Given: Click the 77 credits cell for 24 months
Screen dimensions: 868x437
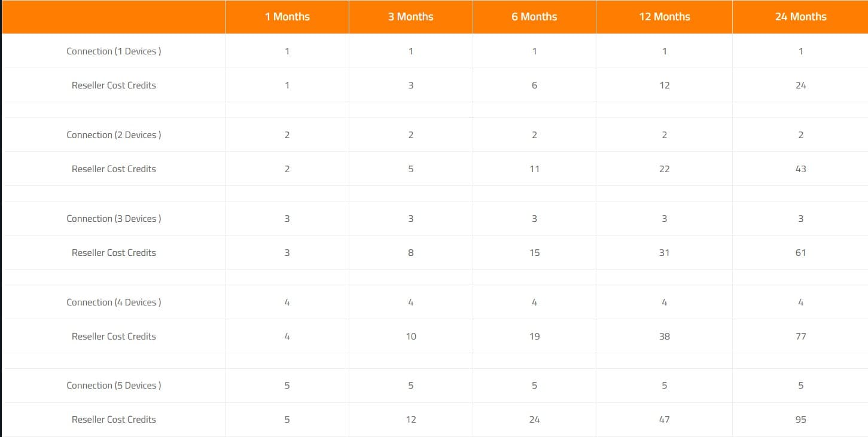Looking at the screenshot, I should pos(800,337).
